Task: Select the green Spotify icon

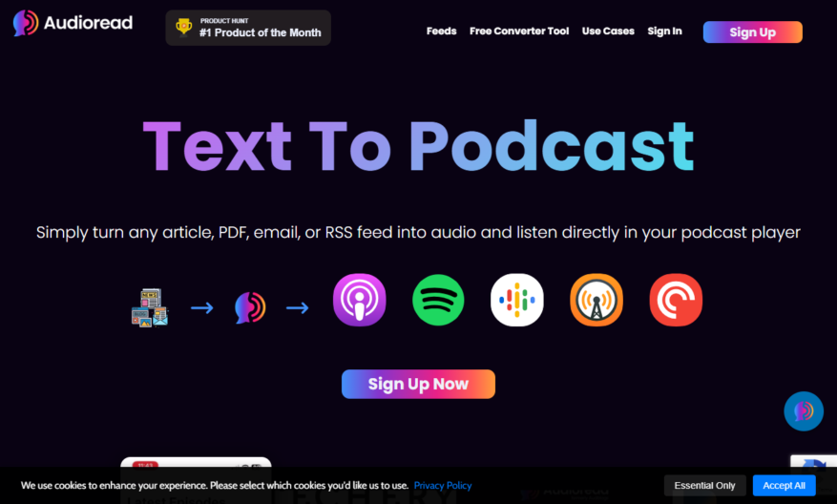Action: point(438,300)
